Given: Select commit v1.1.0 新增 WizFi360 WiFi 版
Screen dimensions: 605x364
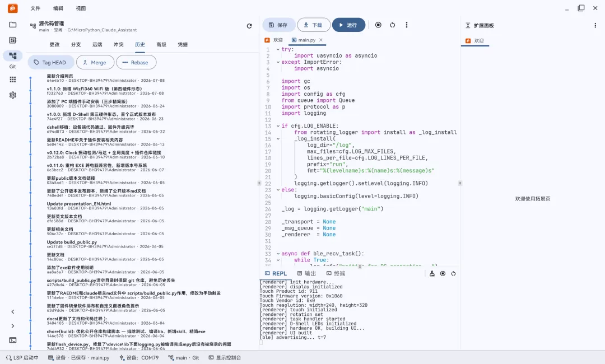Looking at the screenshot, I should [x=105, y=91].
